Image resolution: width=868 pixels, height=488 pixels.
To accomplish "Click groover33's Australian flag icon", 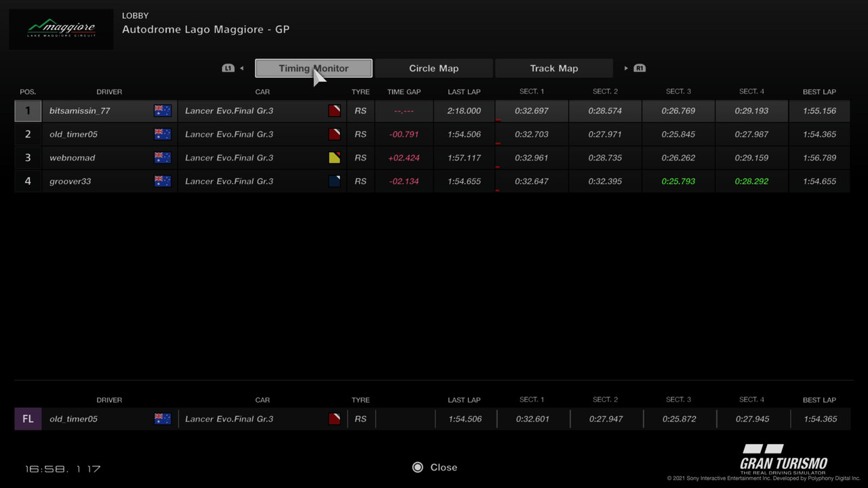I will tap(163, 181).
